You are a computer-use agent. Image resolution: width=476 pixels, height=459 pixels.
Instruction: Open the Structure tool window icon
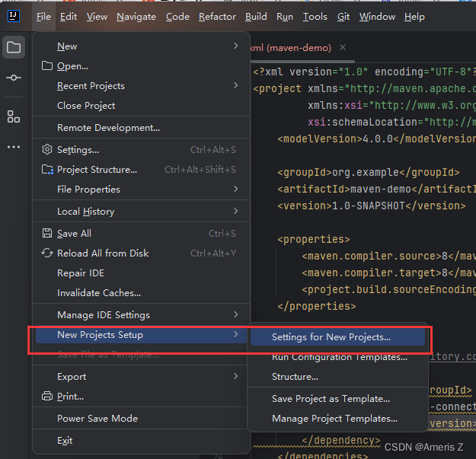point(14,116)
